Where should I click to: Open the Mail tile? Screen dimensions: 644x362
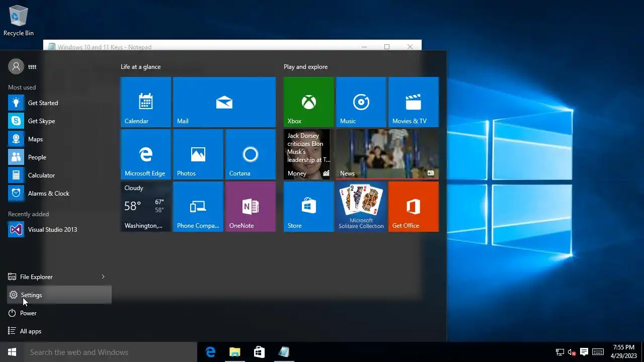(224, 102)
